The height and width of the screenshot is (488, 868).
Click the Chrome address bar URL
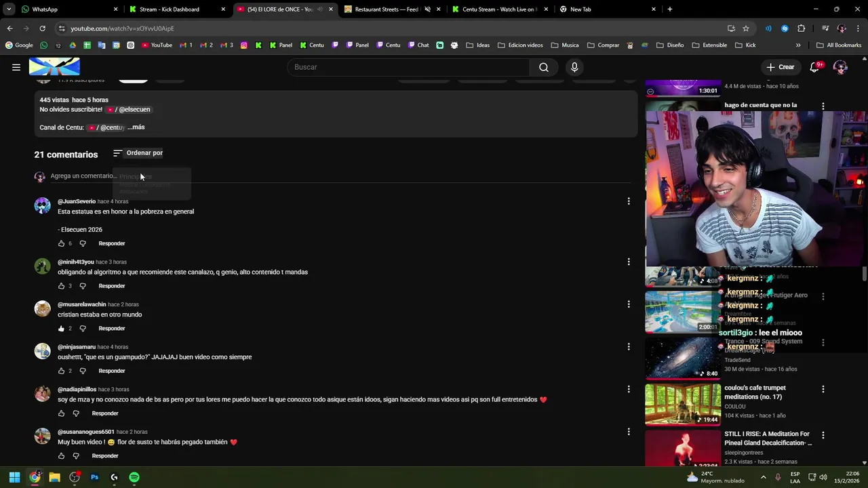tap(122, 28)
